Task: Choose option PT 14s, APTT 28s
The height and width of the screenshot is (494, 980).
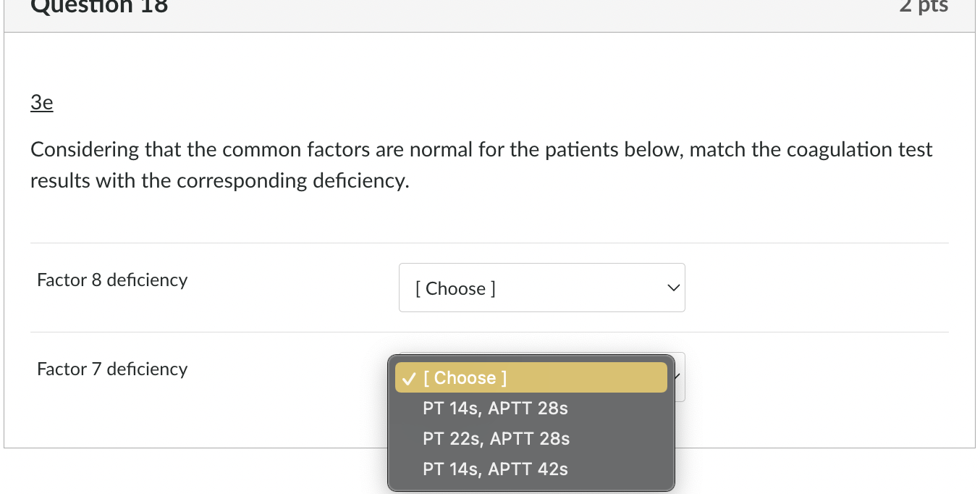Action: pos(495,409)
